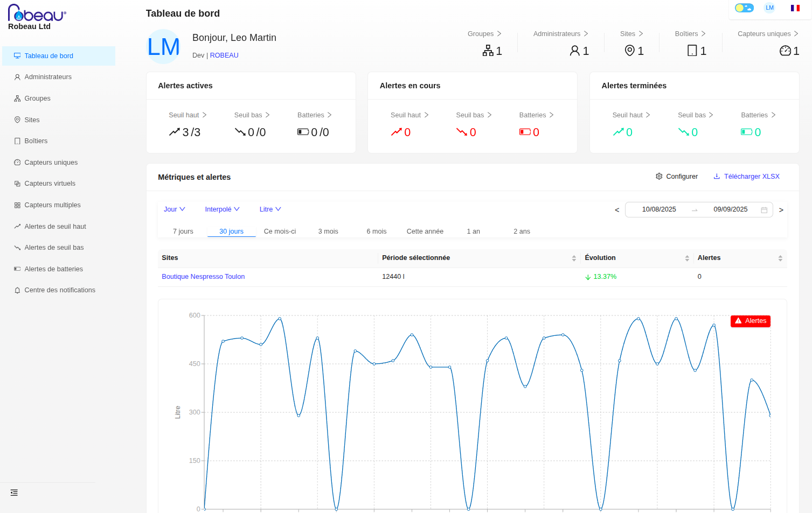The image size is (812, 513).
Task: Click the Boîtiers count icon in header
Action: coord(692,51)
